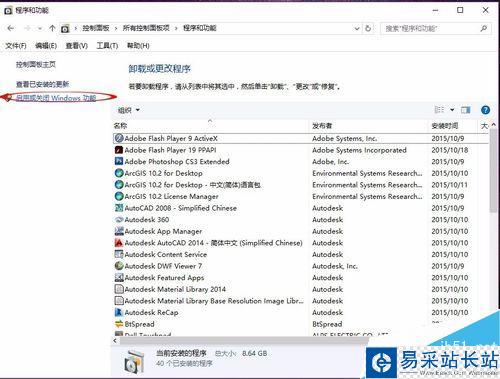Select the Adobe Photoshop CS3 Extended icon

tap(119, 161)
